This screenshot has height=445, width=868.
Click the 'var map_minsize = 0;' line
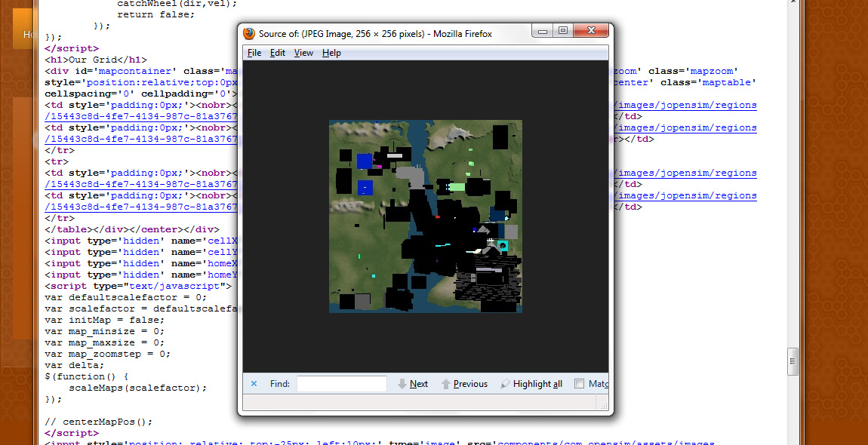click(105, 332)
